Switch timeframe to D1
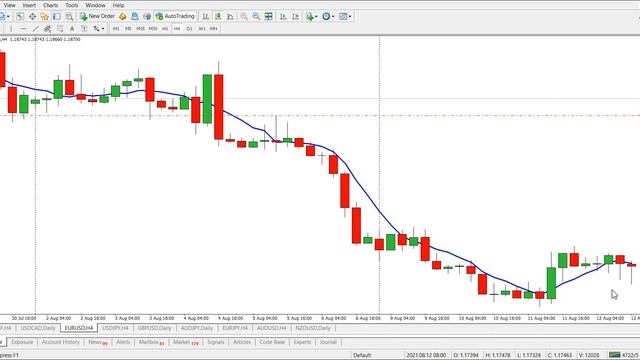The image size is (640, 360). tap(189, 29)
